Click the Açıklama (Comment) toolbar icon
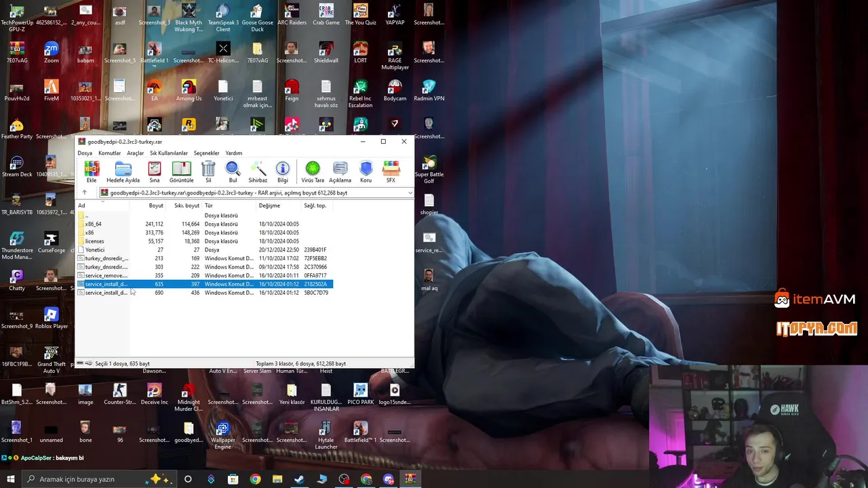 click(x=340, y=172)
